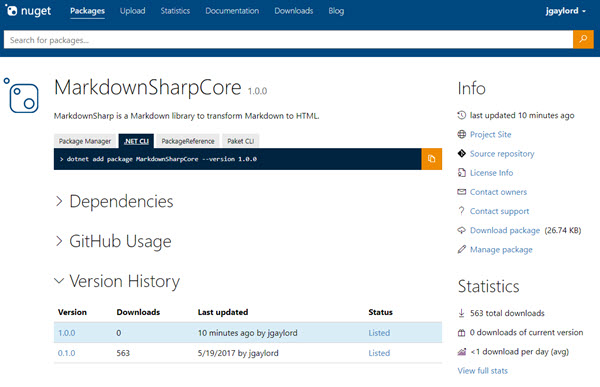Open the Contact owners link
The height and width of the screenshot is (387, 600).
[498, 192]
